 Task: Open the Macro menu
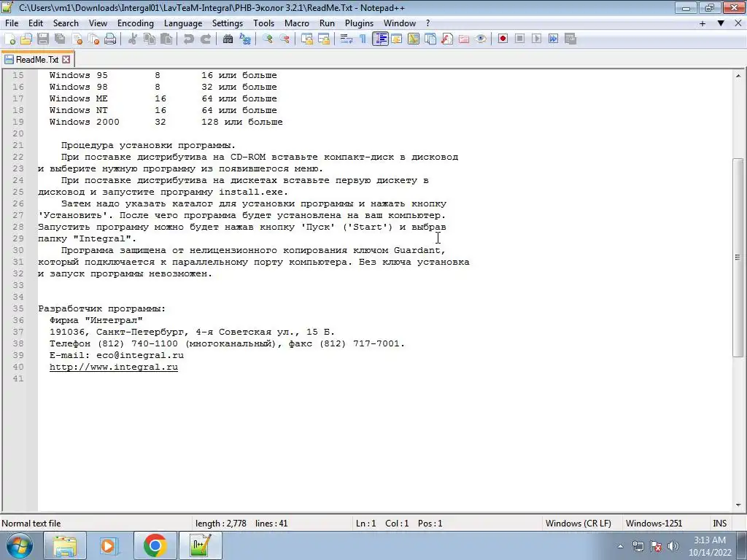(297, 23)
